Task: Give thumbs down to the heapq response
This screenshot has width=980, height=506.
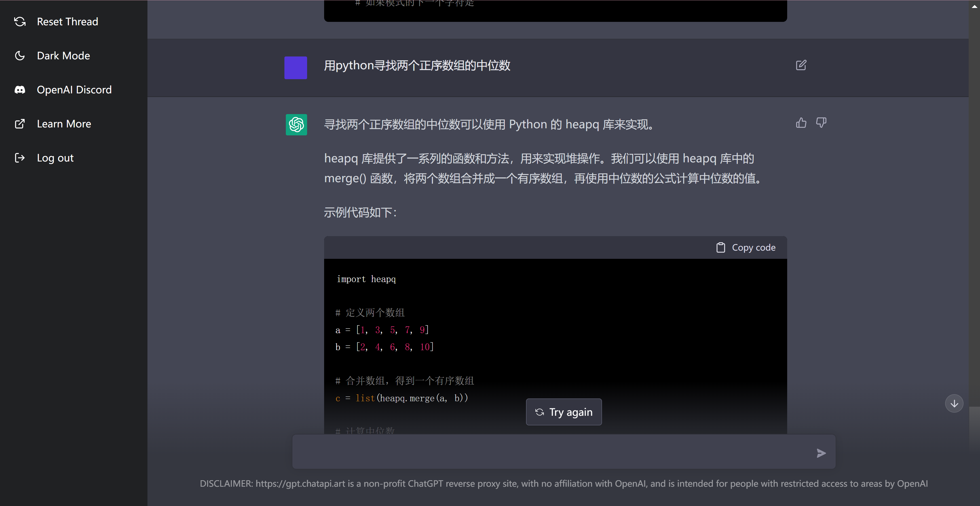Action: [x=821, y=123]
